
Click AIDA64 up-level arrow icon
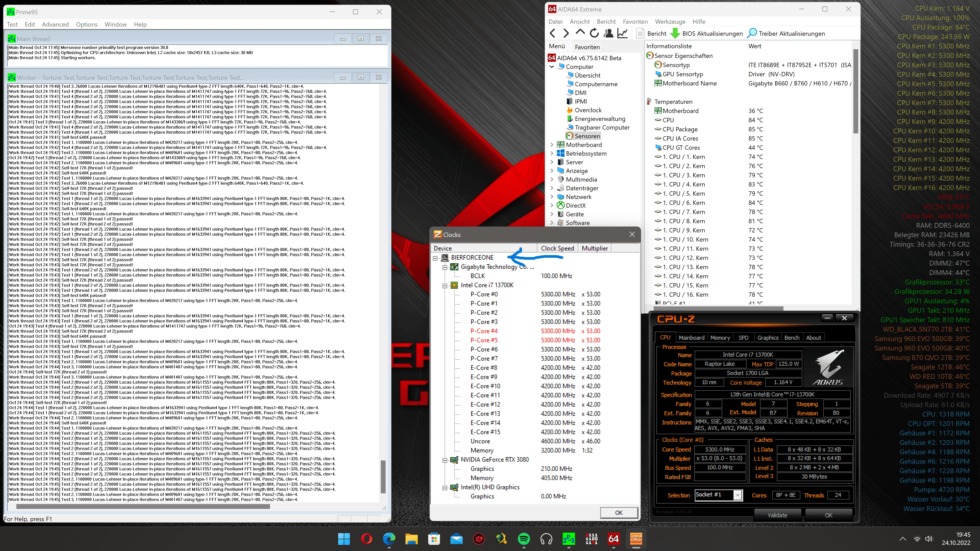coord(580,33)
